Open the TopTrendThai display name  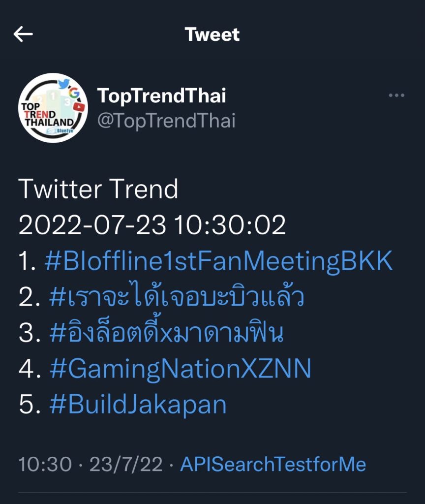(161, 95)
